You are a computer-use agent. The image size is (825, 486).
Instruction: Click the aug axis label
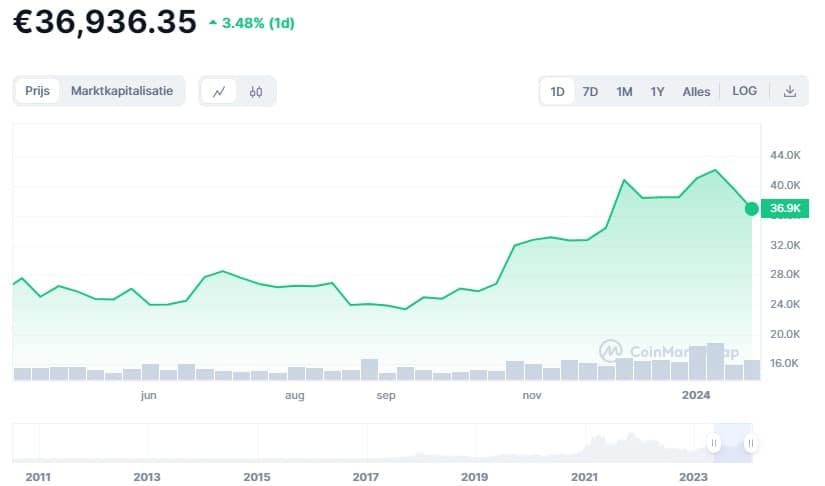coord(295,395)
